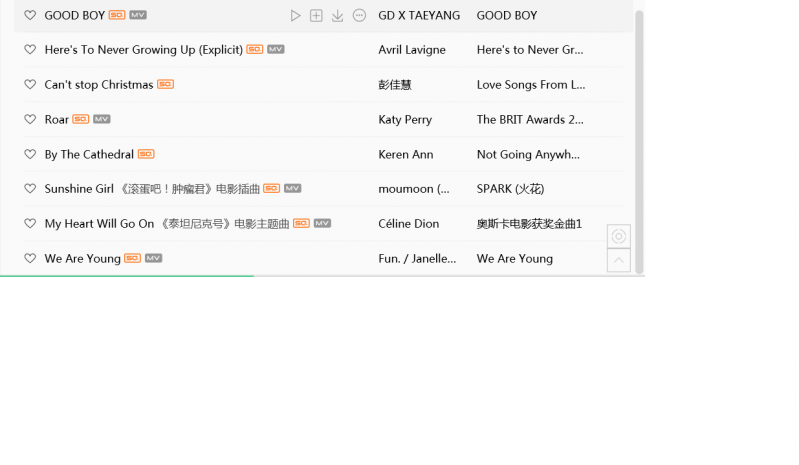Image resolution: width=799 pixels, height=465 pixels.
Task: Open album The BRIT Awards 2...
Action: [530, 120]
